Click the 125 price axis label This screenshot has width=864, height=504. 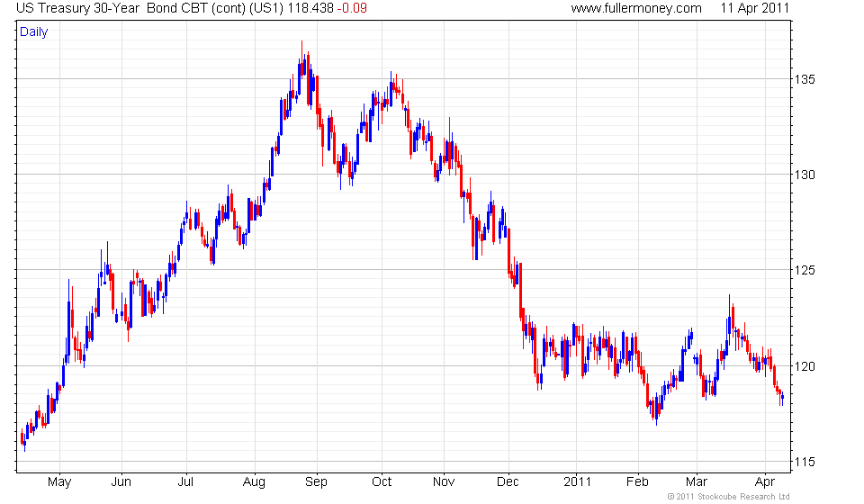pos(804,271)
